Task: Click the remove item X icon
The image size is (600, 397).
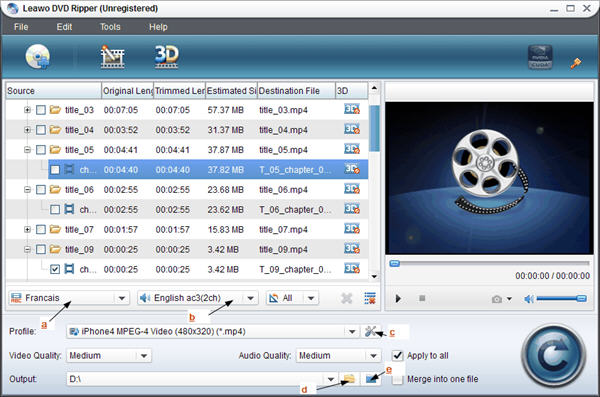Action: (x=346, y=298)
